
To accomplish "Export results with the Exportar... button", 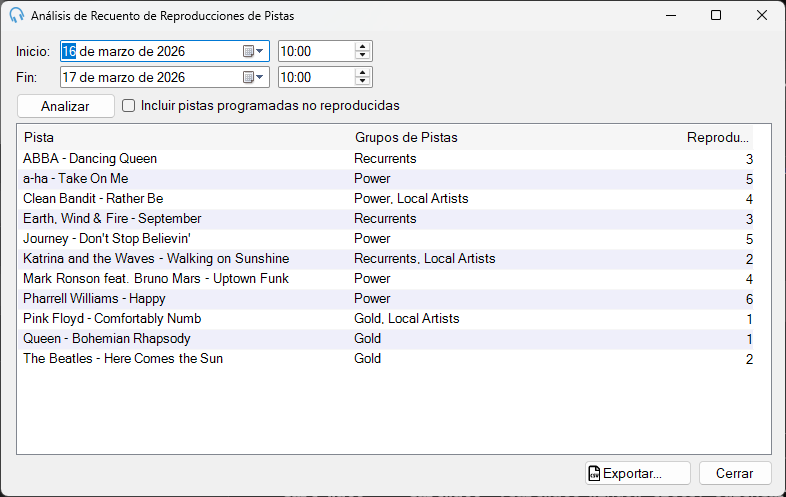I will click(x=638, y=473).
